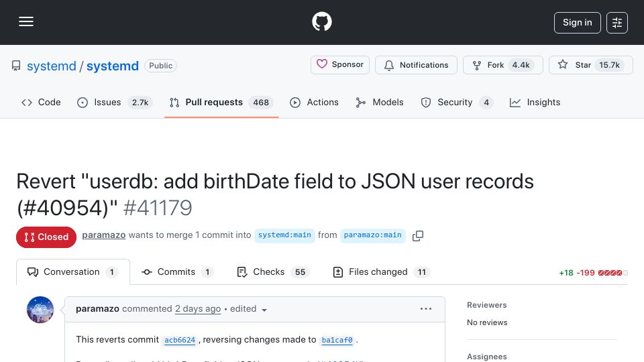This screenshot has width=644, height=362.
Task: Open appearance settings sliders icon
Action: pos(617,23)
